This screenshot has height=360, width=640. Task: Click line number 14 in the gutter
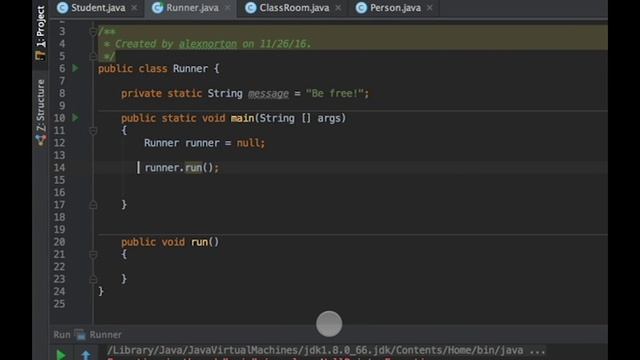coord(59,168)
